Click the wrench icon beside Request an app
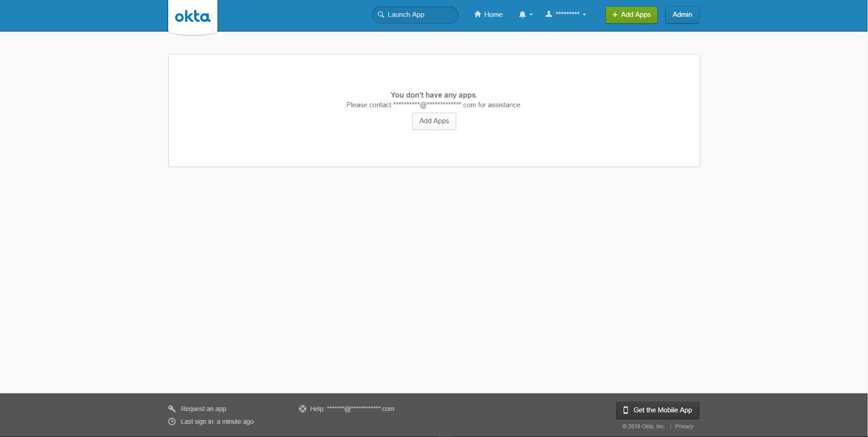The image size is (868, 437). click(x=172, y=409)
